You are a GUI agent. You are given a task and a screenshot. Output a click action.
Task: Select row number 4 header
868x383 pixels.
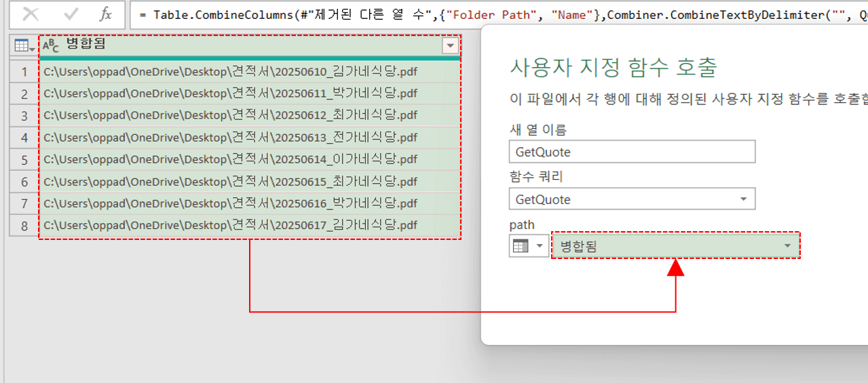pyautogui.click(x=24, y=138)
